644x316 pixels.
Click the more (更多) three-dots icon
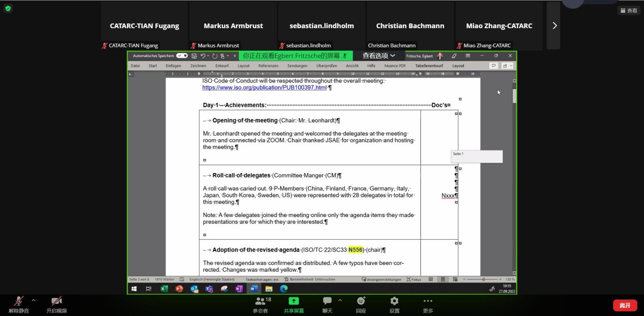point(428,301)
